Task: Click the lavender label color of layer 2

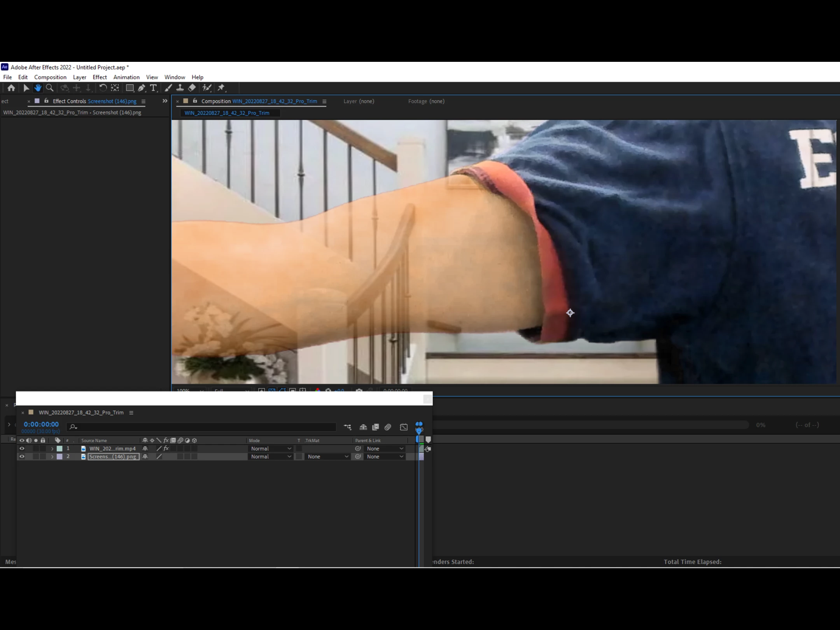Action: [x=59, y=457]
